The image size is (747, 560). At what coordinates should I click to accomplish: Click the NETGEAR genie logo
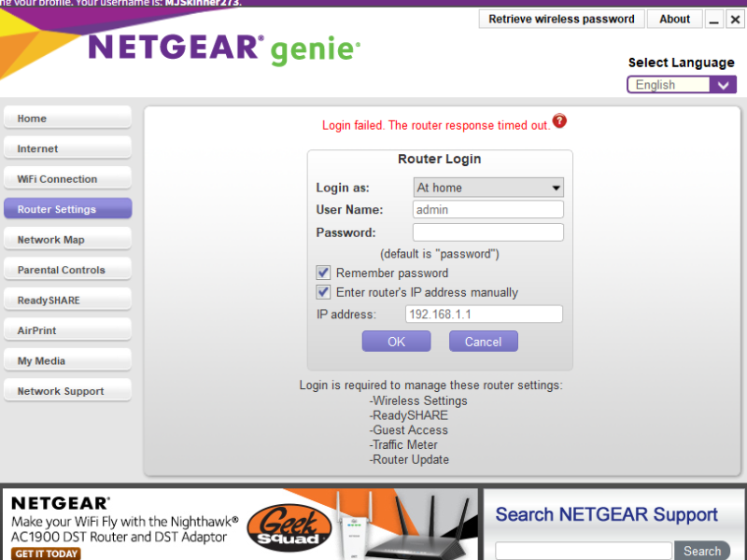(224, 49)
